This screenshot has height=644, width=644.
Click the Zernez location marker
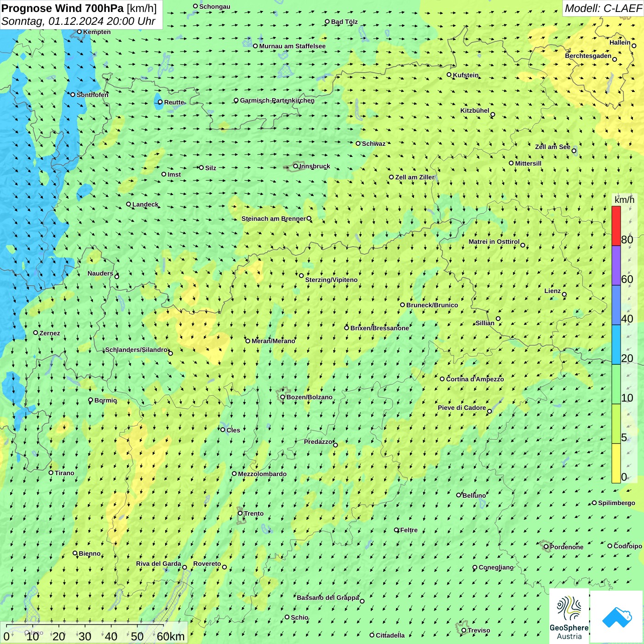(35, 333)
